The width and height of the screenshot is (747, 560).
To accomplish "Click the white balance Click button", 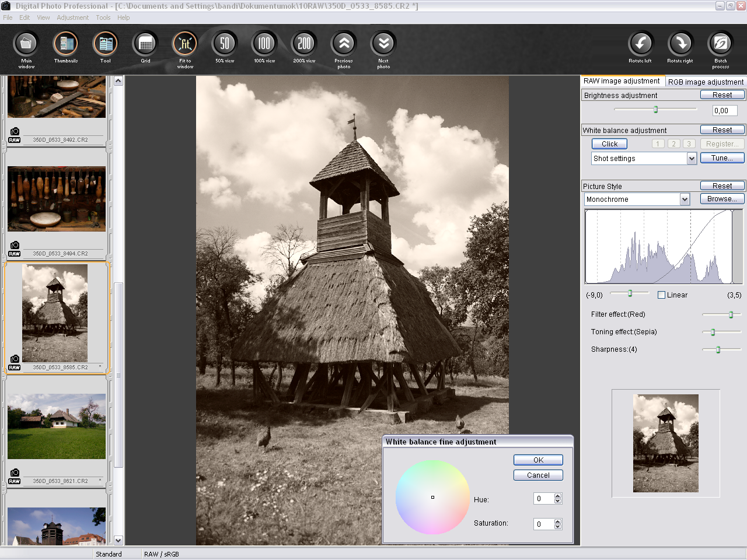I will [609, 144].
